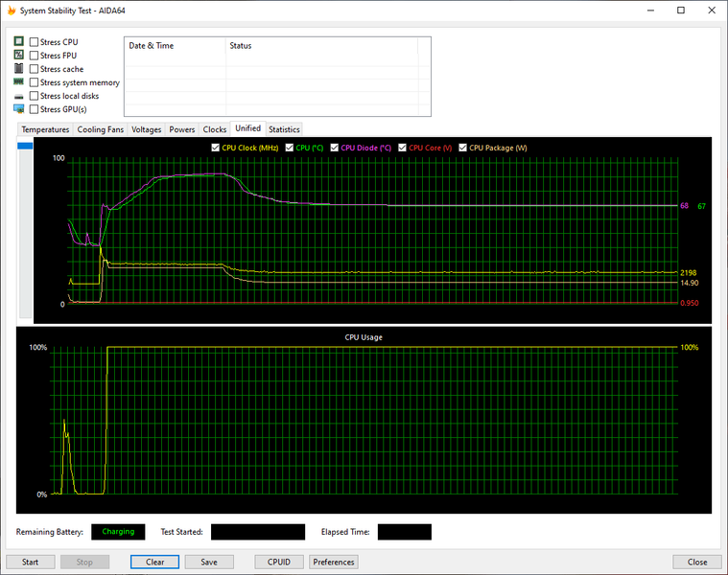
Task: Enable the Stress system memory checkbox
Action: tap(35, 82)
